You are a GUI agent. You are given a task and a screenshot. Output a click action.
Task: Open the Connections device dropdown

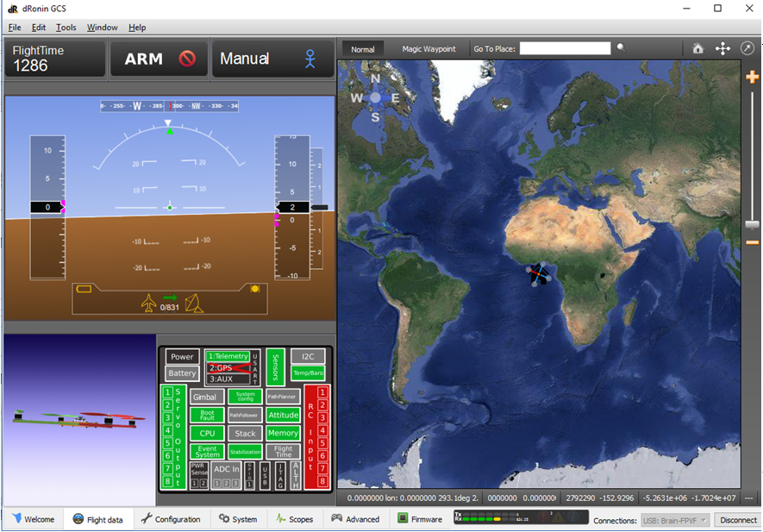(675, 520)
